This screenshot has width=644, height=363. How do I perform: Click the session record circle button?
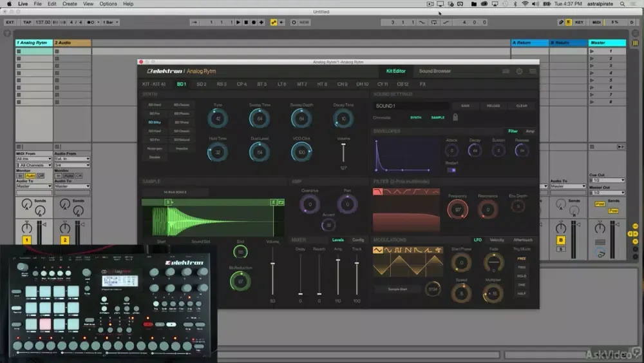pyautogui.click(x=294, y=22)
